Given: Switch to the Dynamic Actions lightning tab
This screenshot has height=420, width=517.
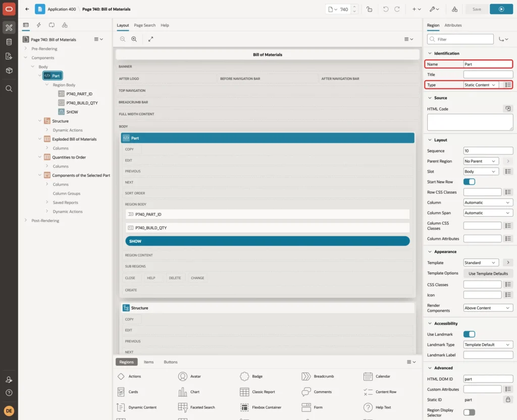Looking at the screenshot, I should click(38, 25).
